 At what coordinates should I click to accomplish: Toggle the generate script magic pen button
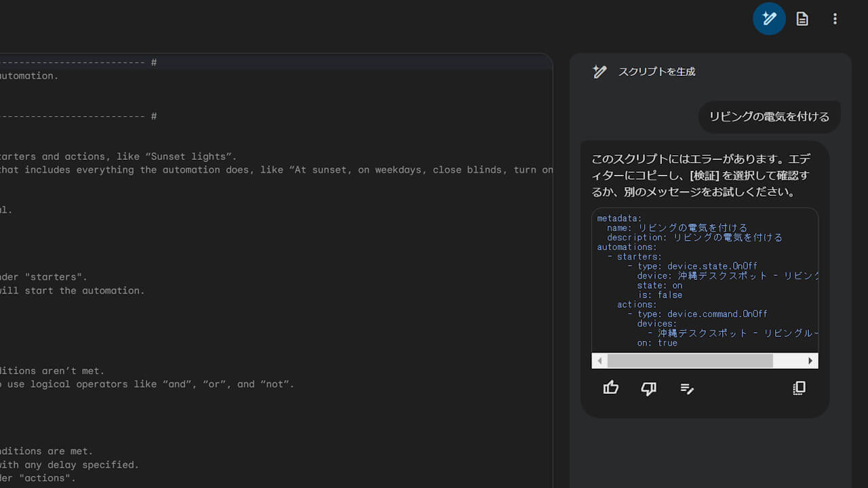click(769, 19)
